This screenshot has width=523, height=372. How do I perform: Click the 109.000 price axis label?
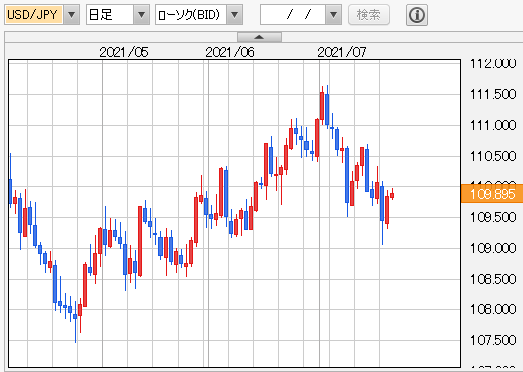point(493,248)
